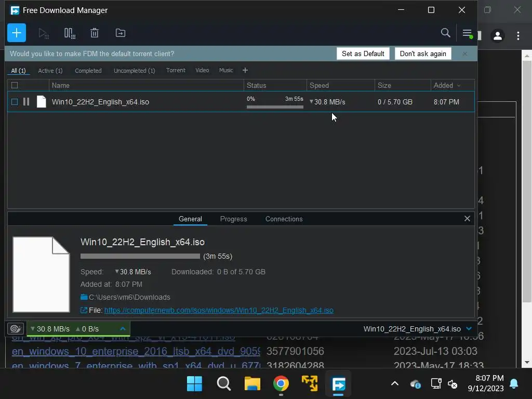The image size is (532, 399).
Task: Select the Torrent filter tab
Action: pos(176,70)
